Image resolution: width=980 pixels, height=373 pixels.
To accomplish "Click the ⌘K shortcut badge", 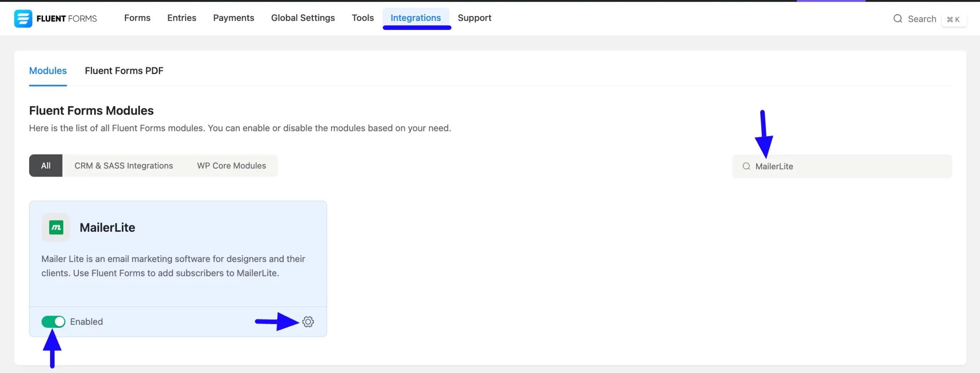I will point(954,20).
